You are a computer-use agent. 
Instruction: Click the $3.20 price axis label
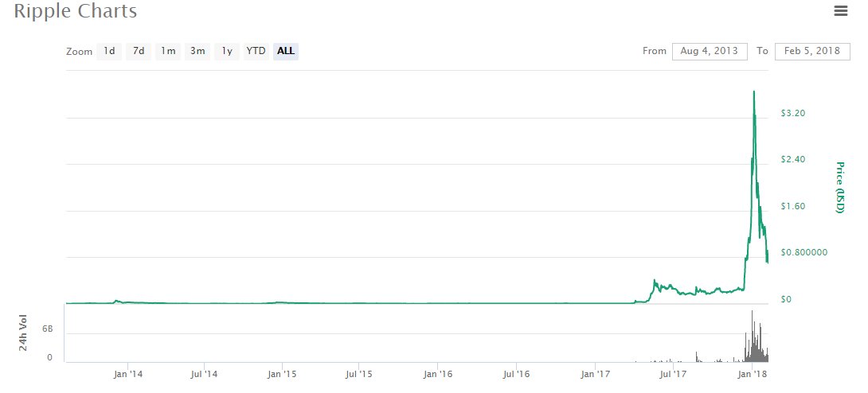(792, 113)
